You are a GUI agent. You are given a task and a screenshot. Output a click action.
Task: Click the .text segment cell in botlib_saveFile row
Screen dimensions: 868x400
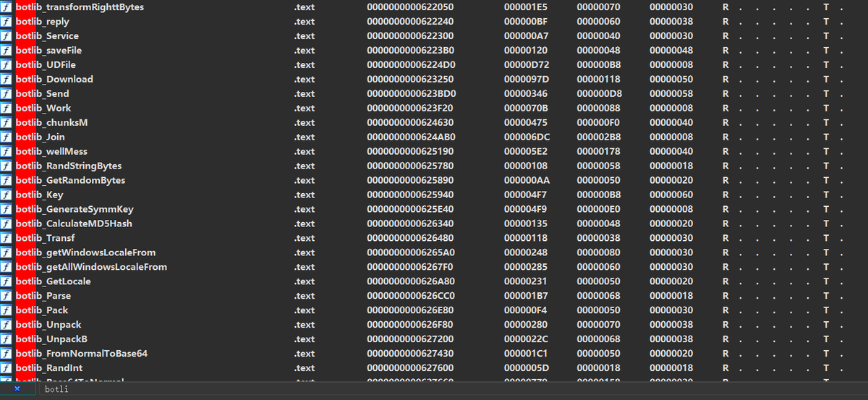[x=304, y=50]
